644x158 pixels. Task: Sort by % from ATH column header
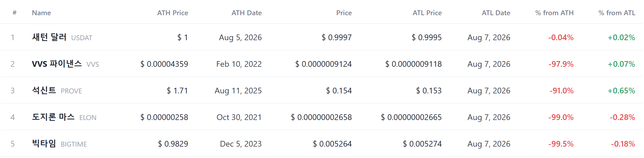click(554, 13)
